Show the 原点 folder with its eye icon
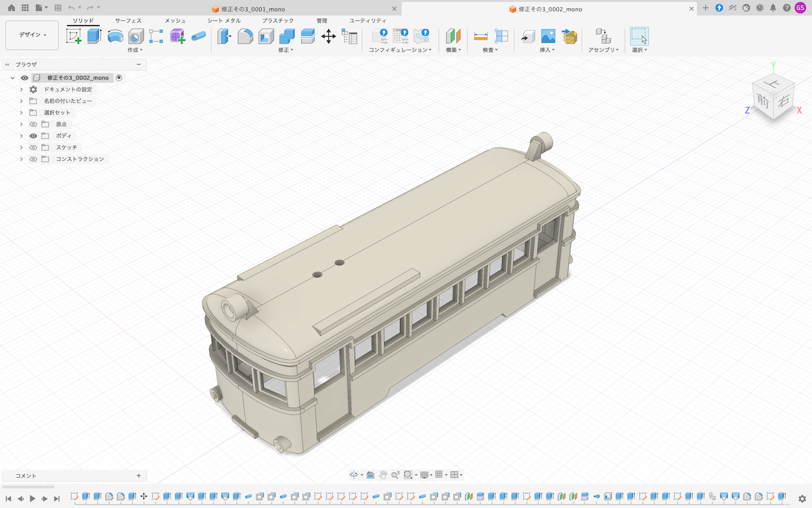This screenshot has width=812, height=508. click(33, 125)
